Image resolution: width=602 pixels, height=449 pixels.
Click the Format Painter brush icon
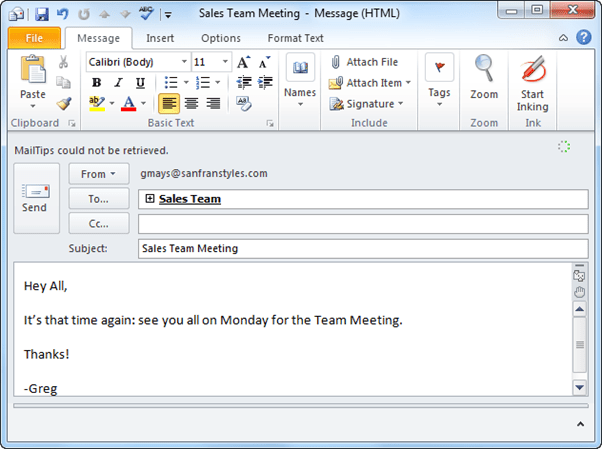click(64, 103)
